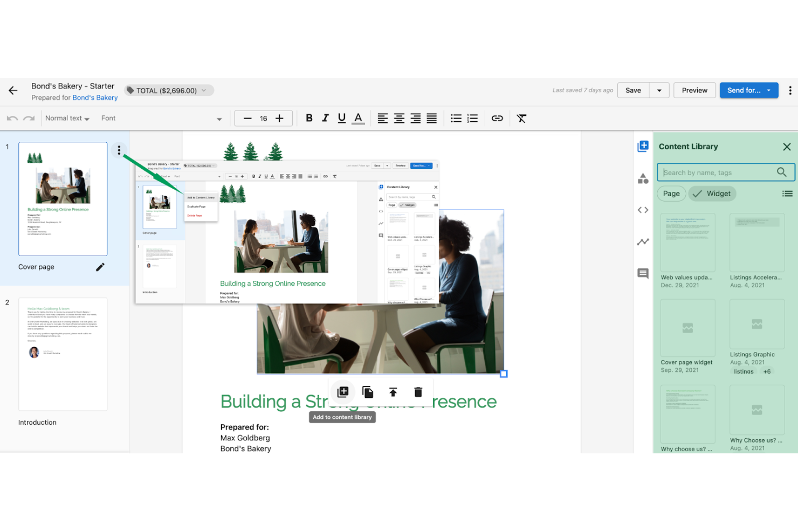Select the Content Library sidebar icon
Image resolution: width=798 pixels, height=532 pixels.
pos(643,146)
